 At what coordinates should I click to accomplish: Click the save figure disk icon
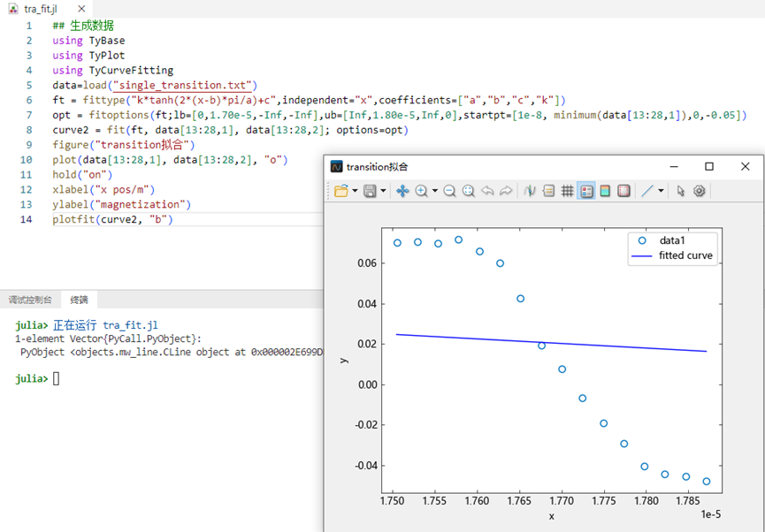pyautogui.click(x=370, y=191)
